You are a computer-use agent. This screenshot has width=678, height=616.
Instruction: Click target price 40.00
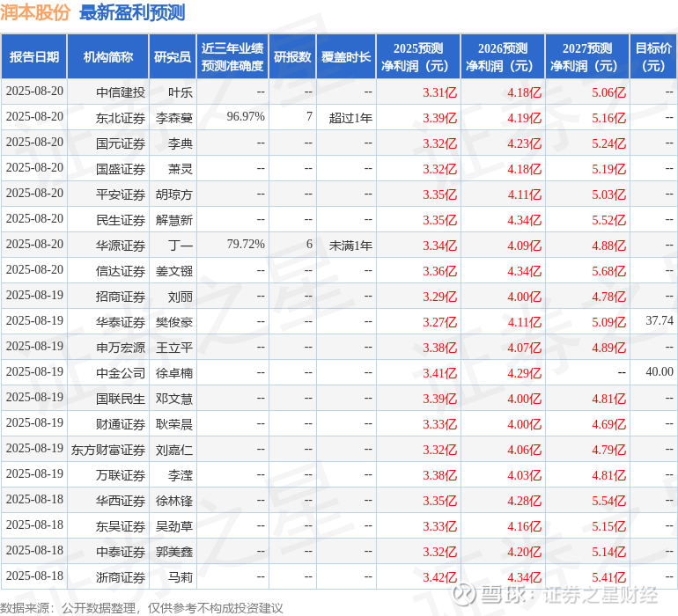[660, 371]
